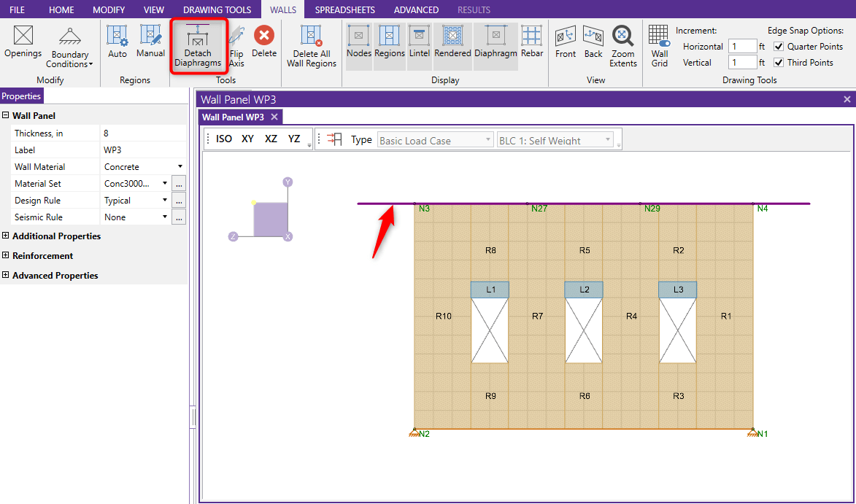Click Detach Diaphragms tool
This screenshot has width=856, height=504.
198,45
